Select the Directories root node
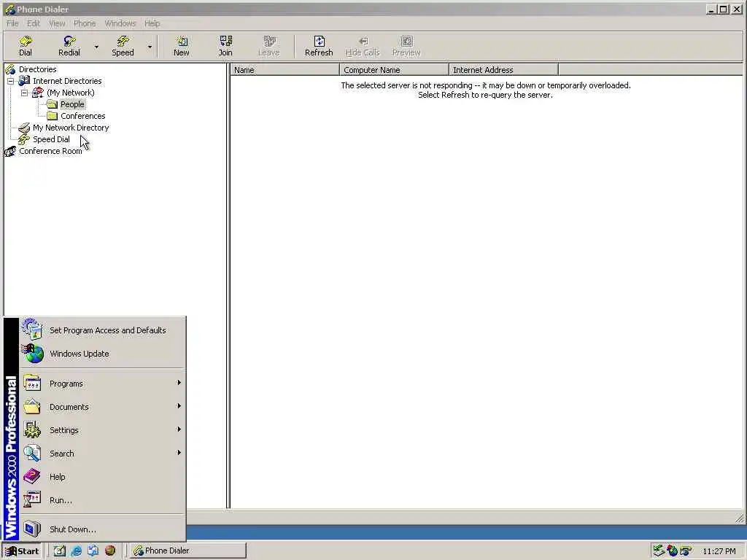747x560 pixels. [38, 69]
